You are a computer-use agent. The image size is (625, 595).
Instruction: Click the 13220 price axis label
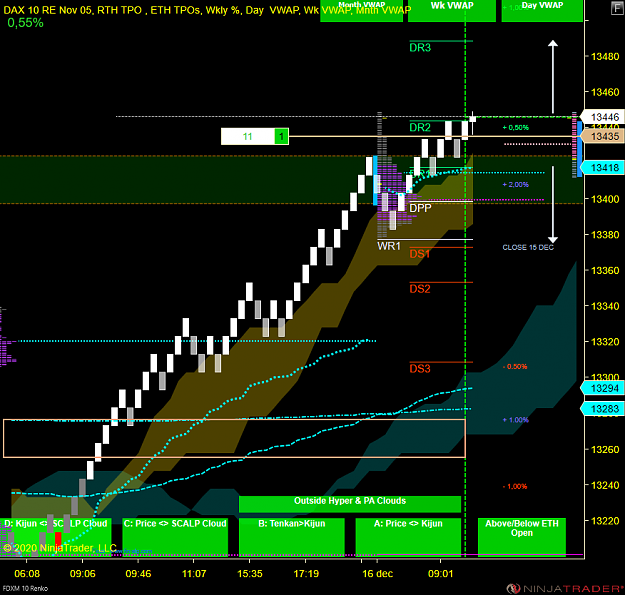click(605, 521)
